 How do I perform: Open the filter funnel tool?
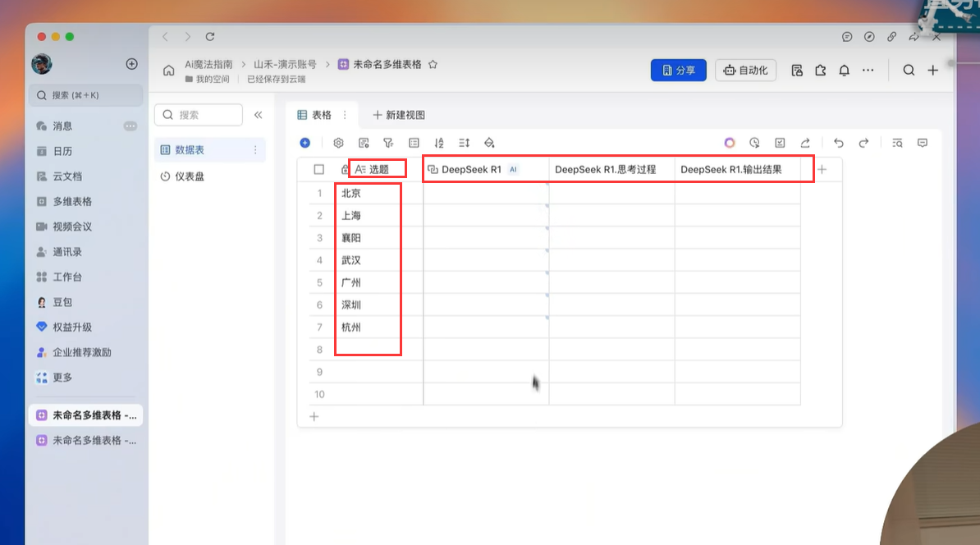[x=388, y=143]
